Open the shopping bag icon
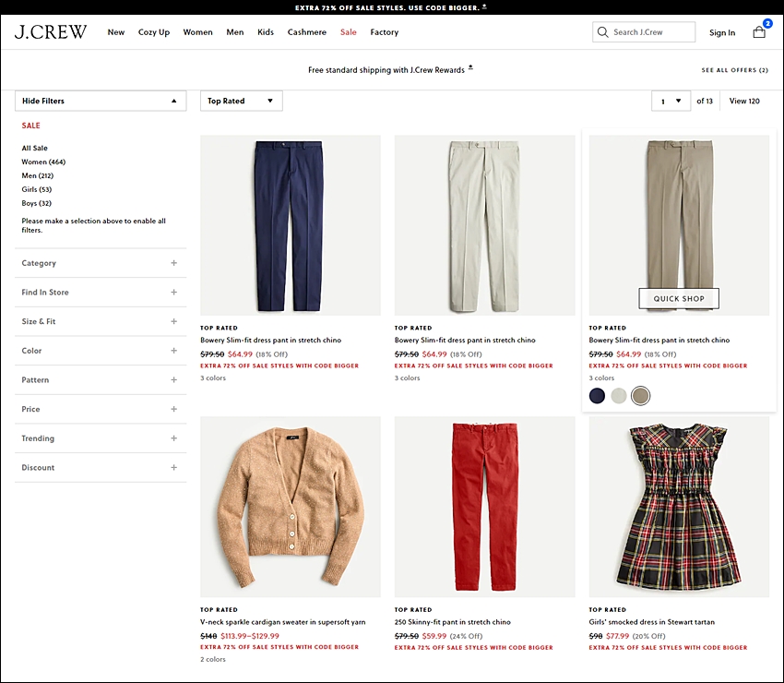Screen dimensions: 784x683 (759, 32)
